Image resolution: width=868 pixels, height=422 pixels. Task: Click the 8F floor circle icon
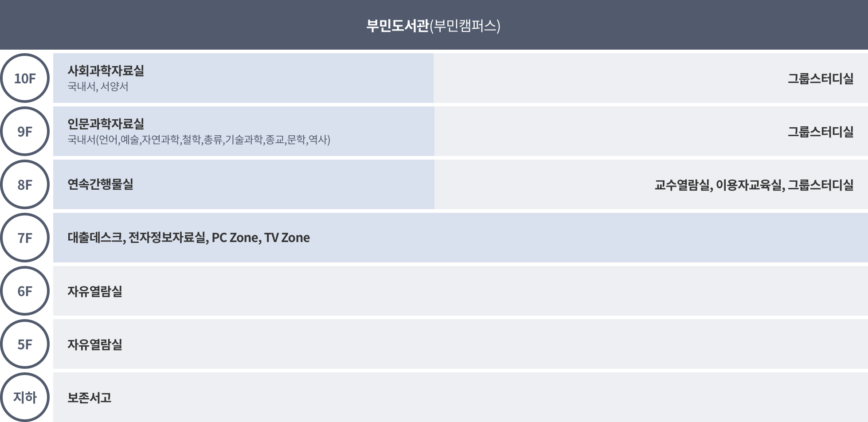25,184
